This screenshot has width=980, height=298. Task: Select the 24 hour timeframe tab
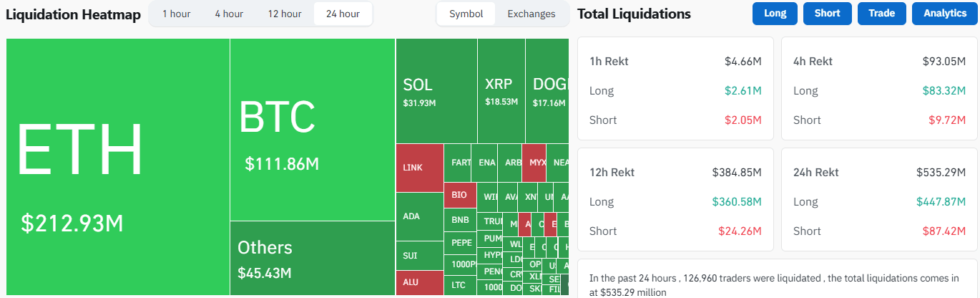343,14
